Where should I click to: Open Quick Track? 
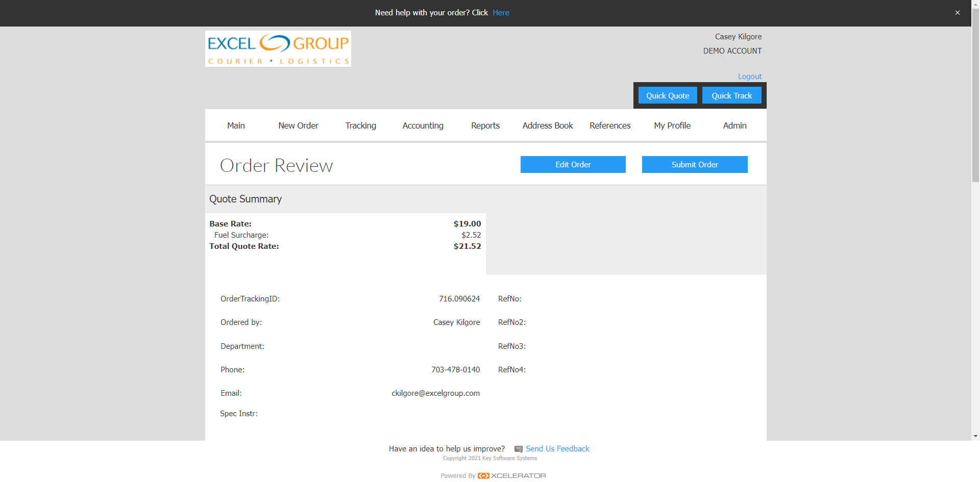pos(732,95)
